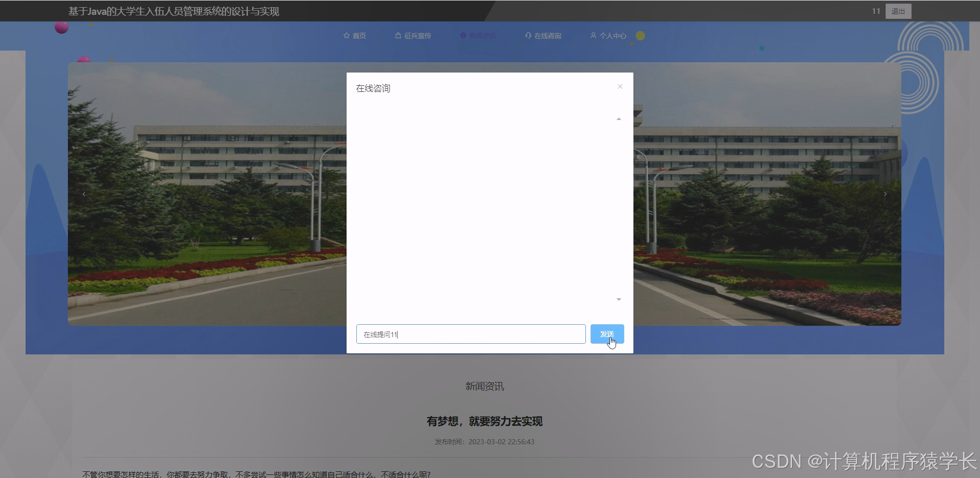The height and width of the screenshot is (478, 980).
Task: Switch to the 新闻资讯 tab
Action: tap(482, 35)
